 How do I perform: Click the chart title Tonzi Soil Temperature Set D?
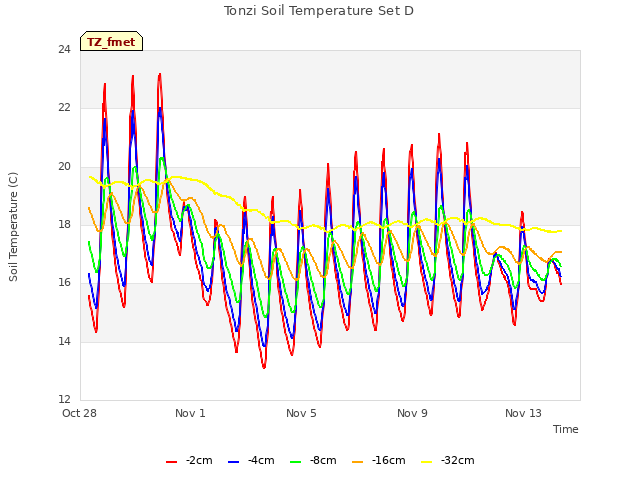[x=319, y=11]
